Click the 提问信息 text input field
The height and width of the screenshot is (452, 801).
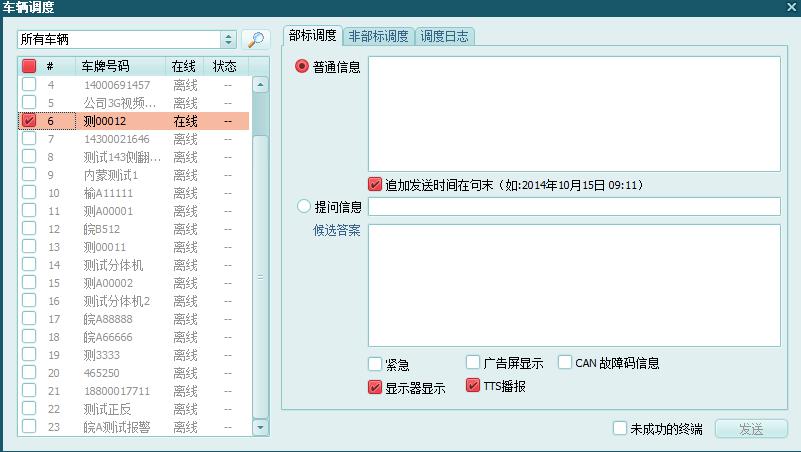[x=574, y=207]
